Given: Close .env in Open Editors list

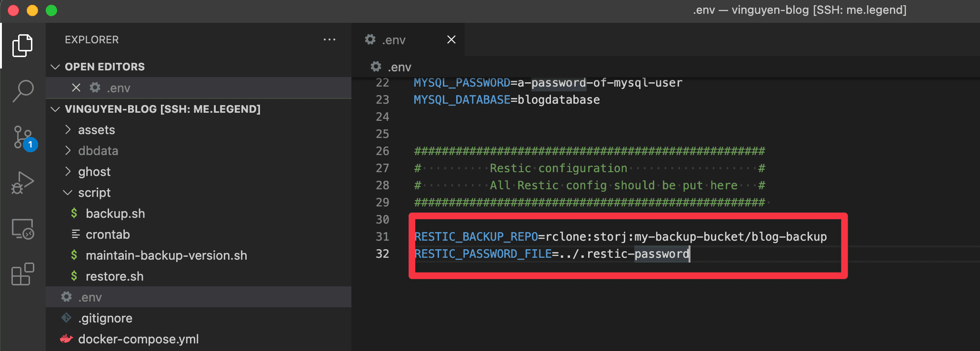Looking at the screenshot, I should tap(76, 88).
